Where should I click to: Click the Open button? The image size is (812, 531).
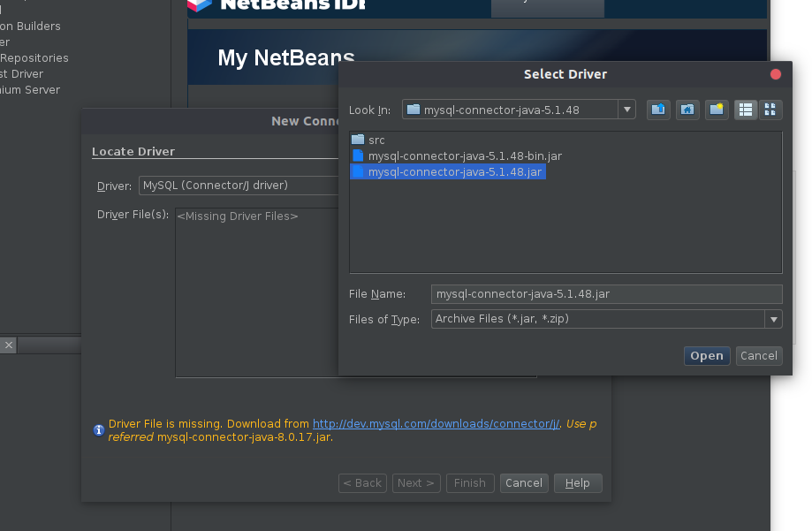(707, 356)
